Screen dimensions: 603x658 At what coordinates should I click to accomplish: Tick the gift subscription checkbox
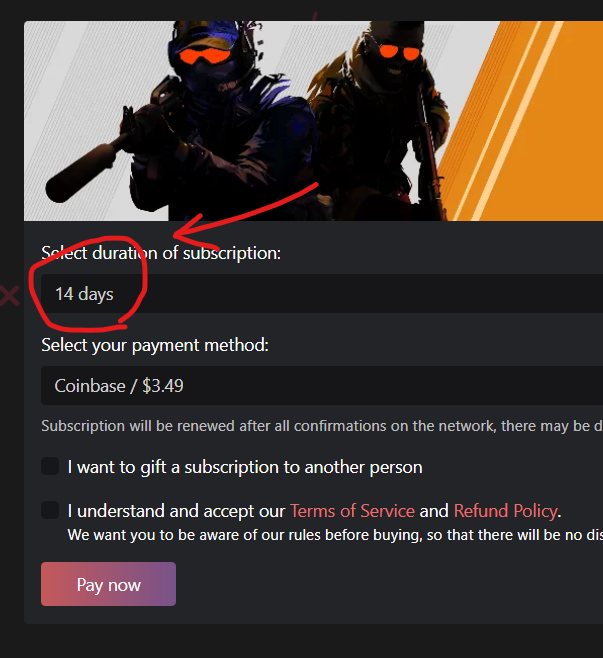pyautogui.click(x=50, y=466)
